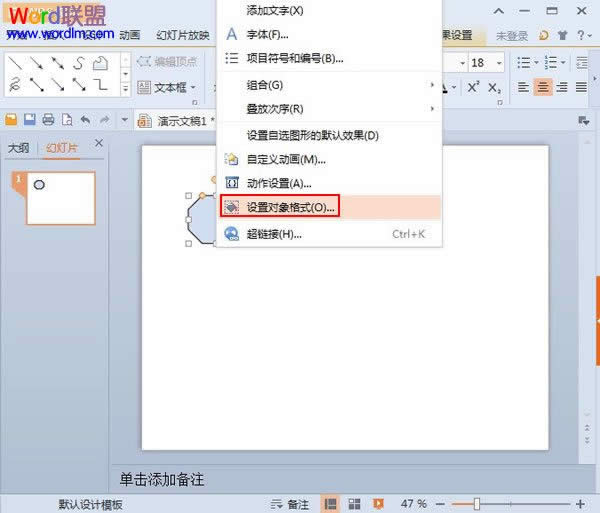Toggle center text alignment
Image resolution: width=600 pixels, height=513 pixels.
tap(545, 88)
